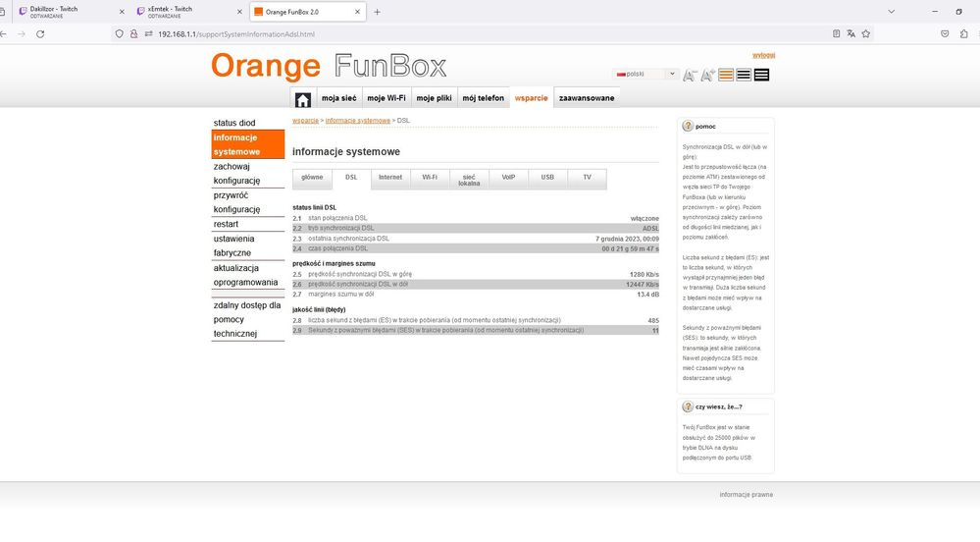Select the black-and-white contrast theme icon
The image size is (980, 542).
(744, 75)
